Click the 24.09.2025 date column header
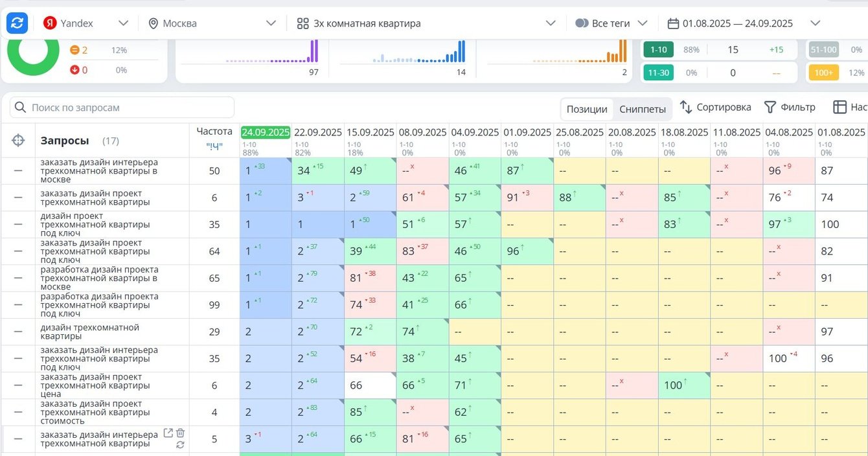Image resolution: width=868 pixels, height=456 pixels. point(266,132)
